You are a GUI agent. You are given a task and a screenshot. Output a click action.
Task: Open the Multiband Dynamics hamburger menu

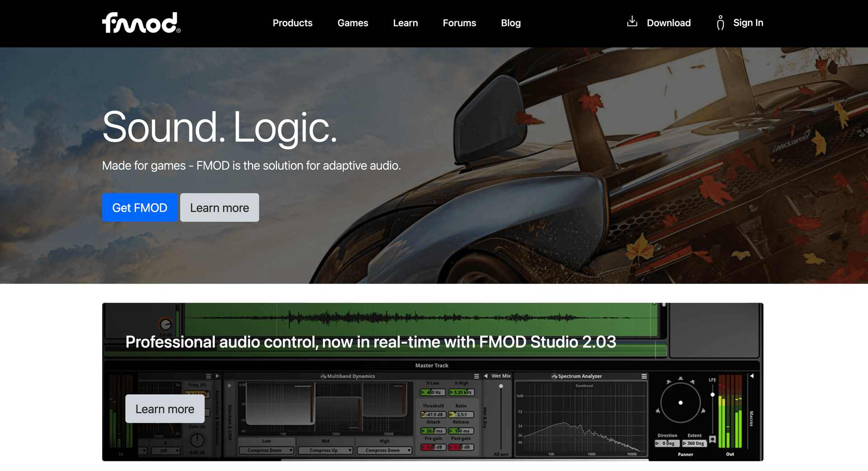point(476,376)
